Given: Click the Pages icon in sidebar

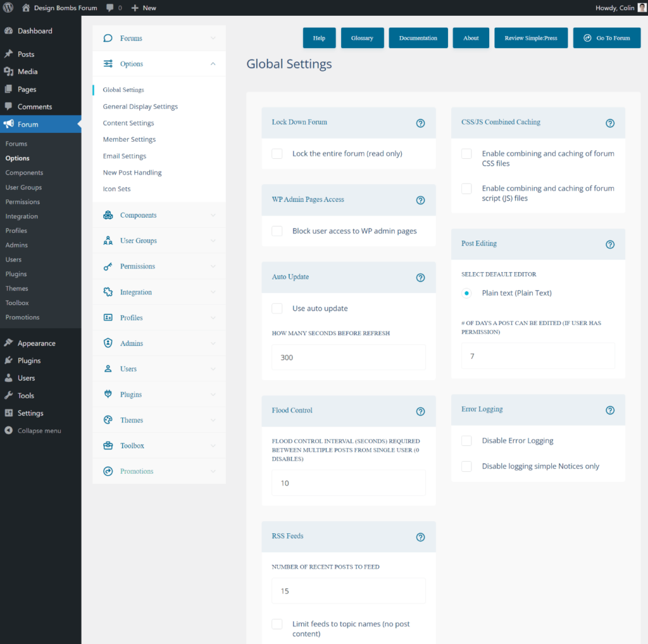Looking at the screenshot, I should pyautogui.click(x=9, y=89).
